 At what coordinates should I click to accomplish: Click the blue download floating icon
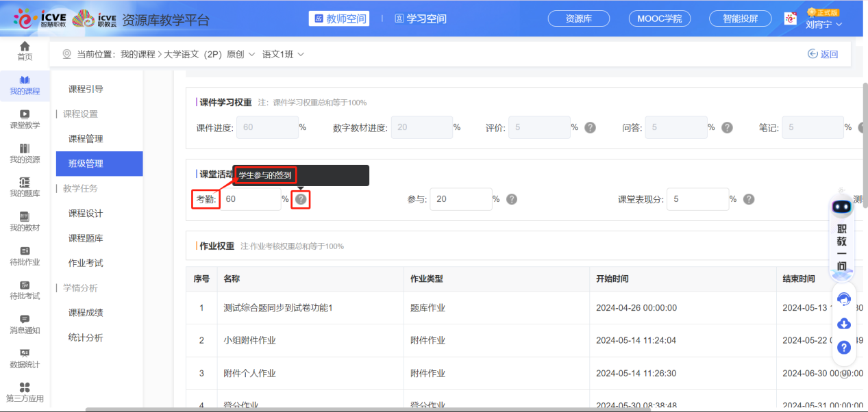(843, 323)
